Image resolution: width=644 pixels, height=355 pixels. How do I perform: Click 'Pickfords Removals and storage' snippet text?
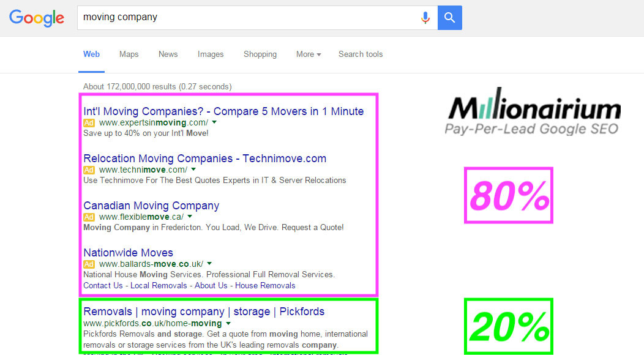point(225,339)
